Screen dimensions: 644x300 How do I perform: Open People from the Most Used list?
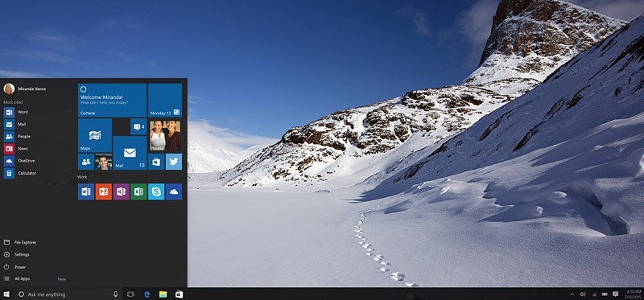tap(17, 137)
